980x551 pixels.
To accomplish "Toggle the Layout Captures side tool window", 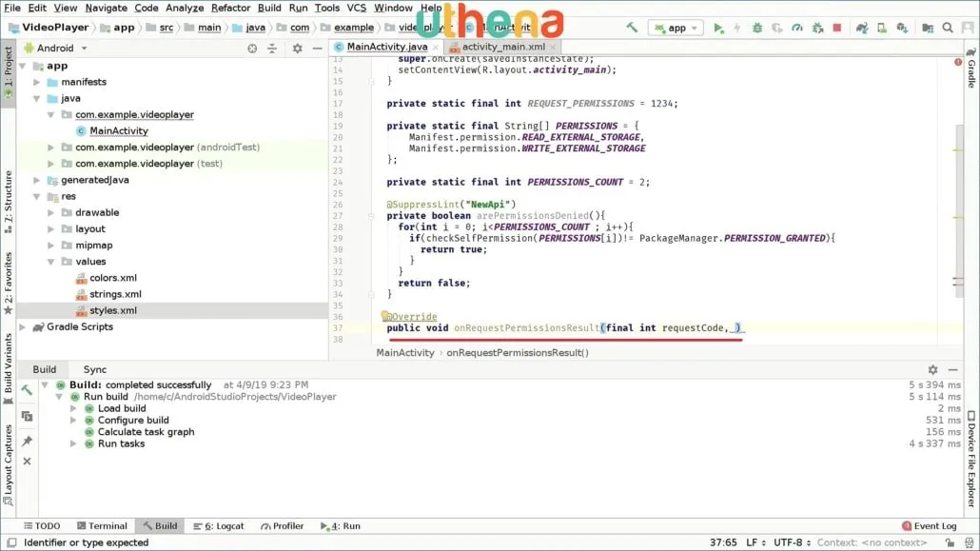I will [x=9, y=464].
